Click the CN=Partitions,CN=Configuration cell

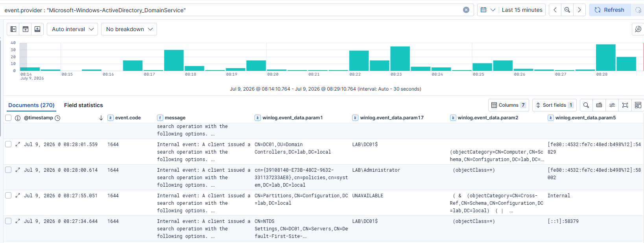coord(301,199)
